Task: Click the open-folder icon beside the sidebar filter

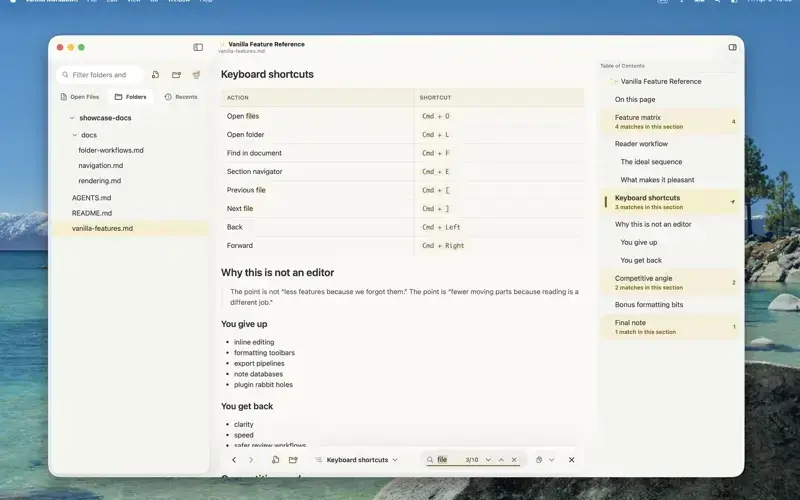Action: click(x=177, y=74)
